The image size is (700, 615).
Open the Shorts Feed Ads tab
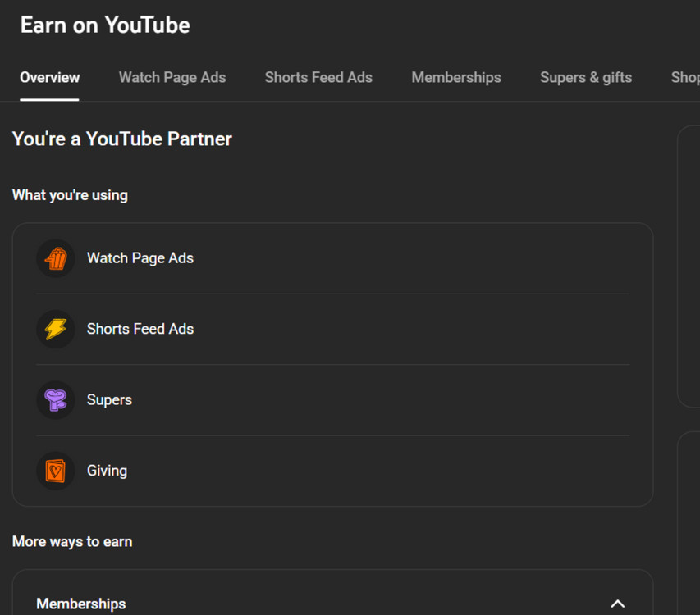(318, 78)
